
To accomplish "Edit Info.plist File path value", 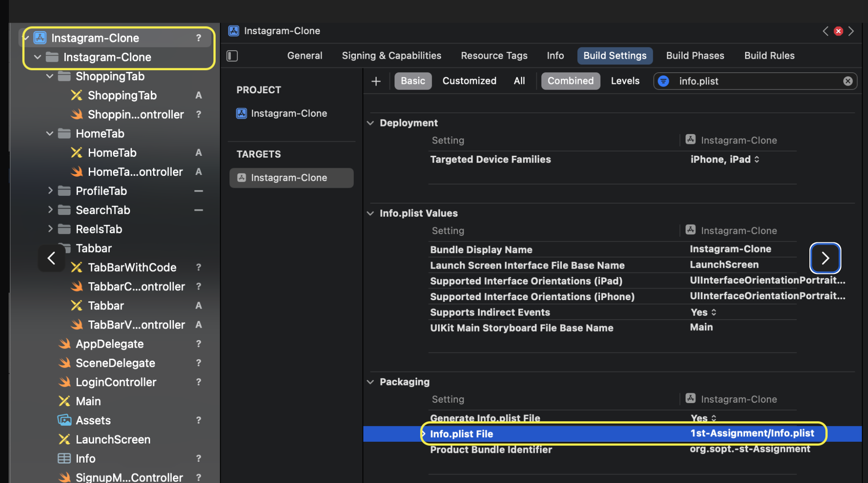I will (x=752, y=433).
